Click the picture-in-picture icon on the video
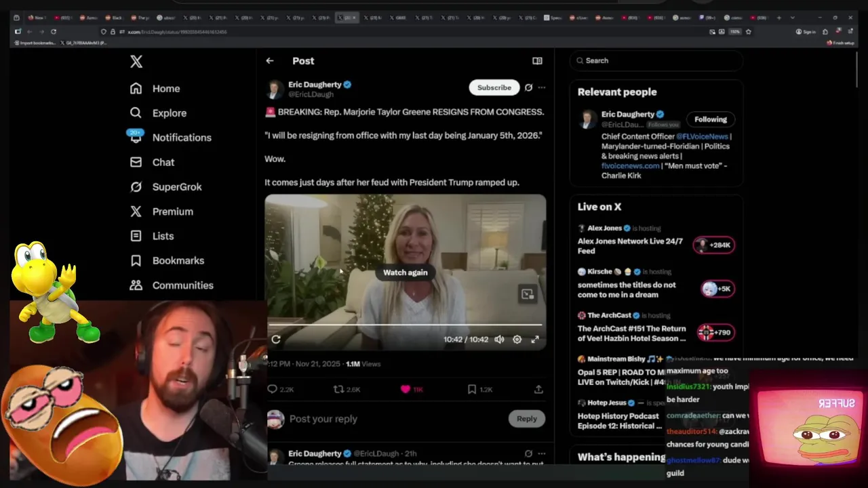Screen dimensions: 868x488 click(528, 294)
